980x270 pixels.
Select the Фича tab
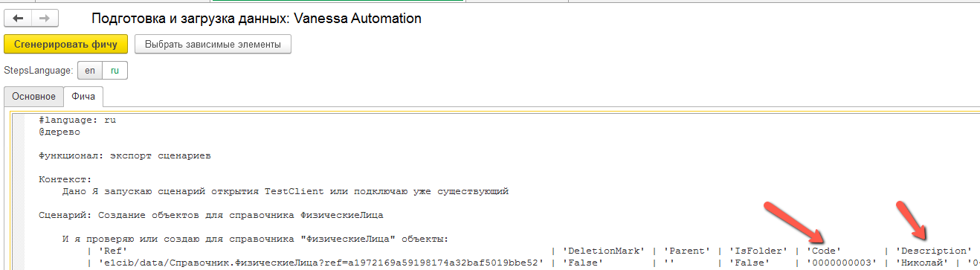click(83, 97)
